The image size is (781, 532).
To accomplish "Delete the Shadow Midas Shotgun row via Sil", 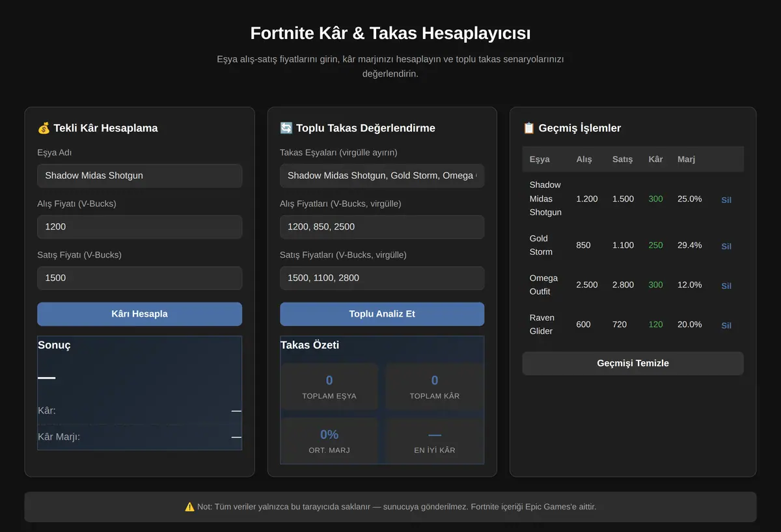I will (726, 200).
